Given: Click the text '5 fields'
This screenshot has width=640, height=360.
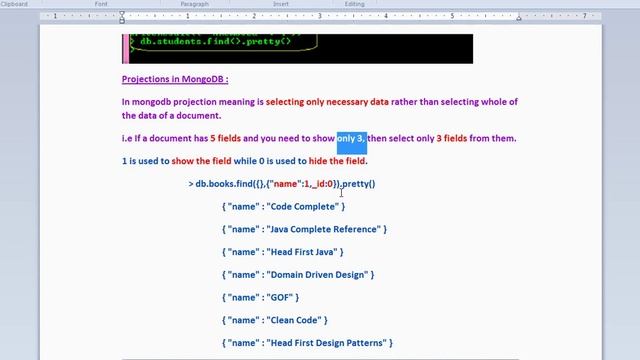Looking at the screenshot, I should [x=225, y=138].
